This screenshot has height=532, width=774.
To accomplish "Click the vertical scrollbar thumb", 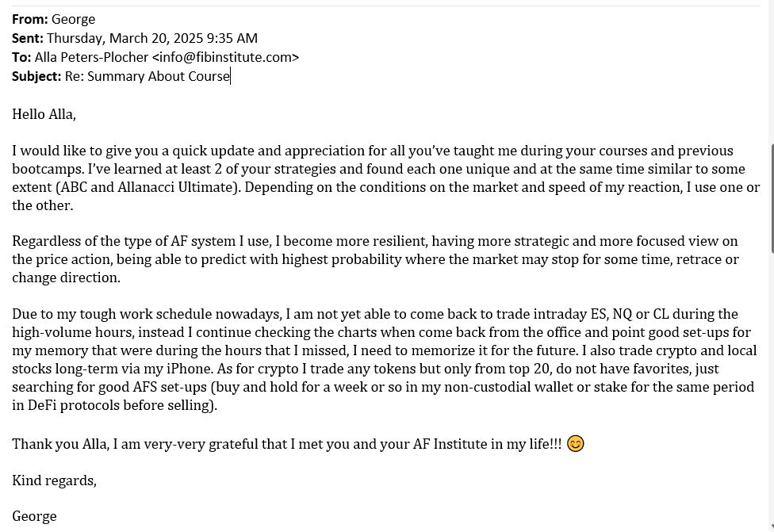I will pyautogui.click(x=772, y=198).
